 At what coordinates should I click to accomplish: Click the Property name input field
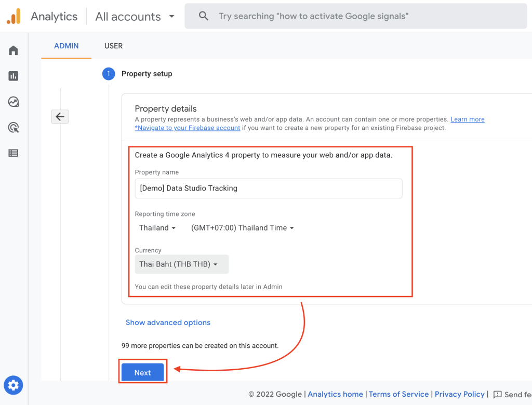click(x=269, y=188)
